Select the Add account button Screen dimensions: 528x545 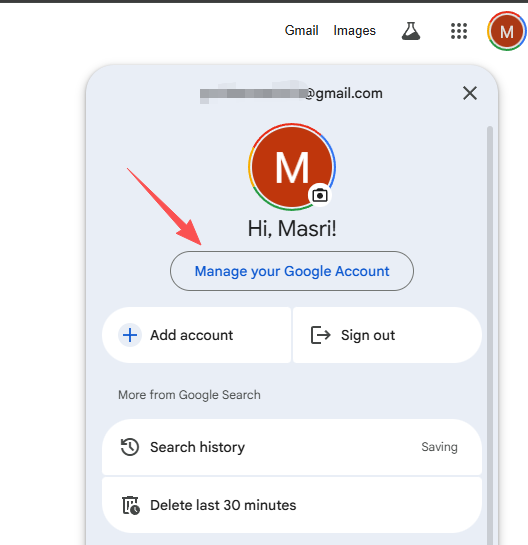pyautogui.click(x=196, y=335)
